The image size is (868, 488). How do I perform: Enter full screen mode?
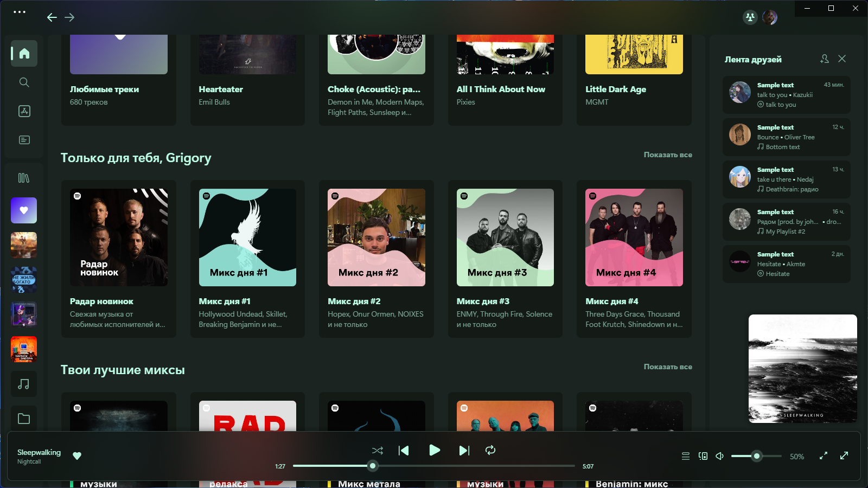tap(844, 456)
